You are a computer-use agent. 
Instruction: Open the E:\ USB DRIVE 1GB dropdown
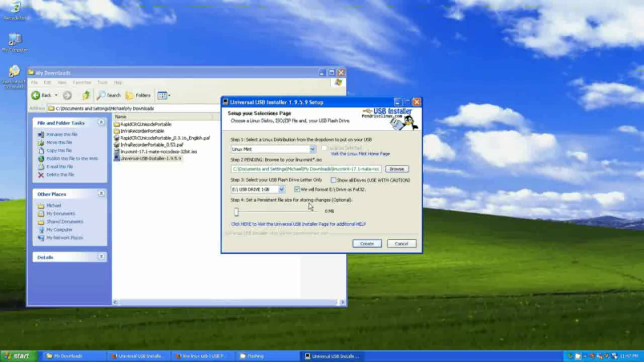281,189
